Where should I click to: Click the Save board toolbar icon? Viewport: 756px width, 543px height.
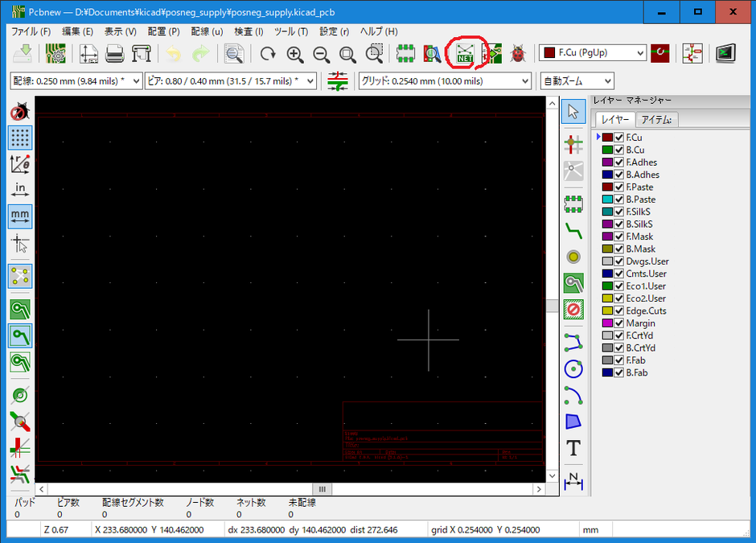(x=23, y=54)
